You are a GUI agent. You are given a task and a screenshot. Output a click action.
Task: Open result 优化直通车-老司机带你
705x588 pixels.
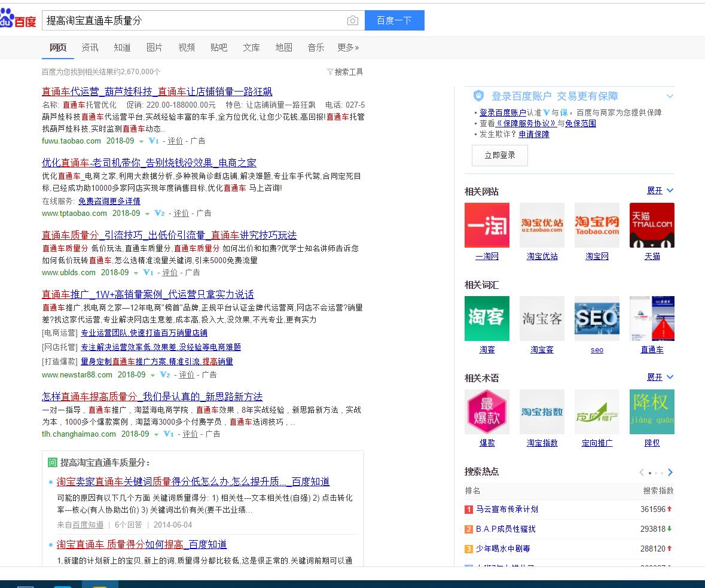pyautogui.click(x=149, y=163)
